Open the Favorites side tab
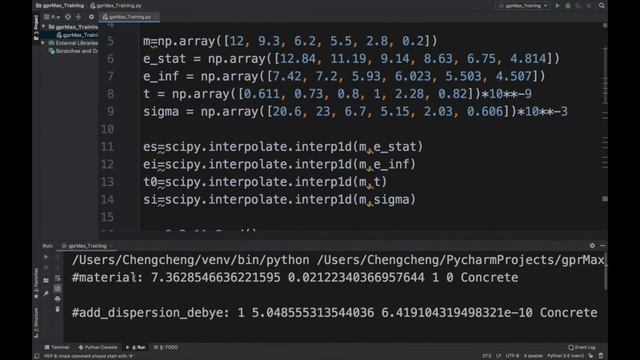640x360 pixels. [36, 284]
